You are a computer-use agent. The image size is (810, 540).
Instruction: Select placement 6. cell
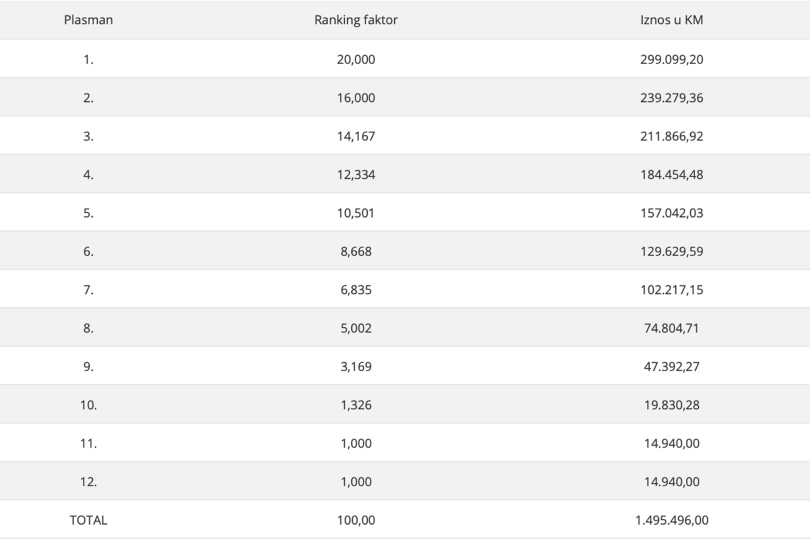pos(88,251)
